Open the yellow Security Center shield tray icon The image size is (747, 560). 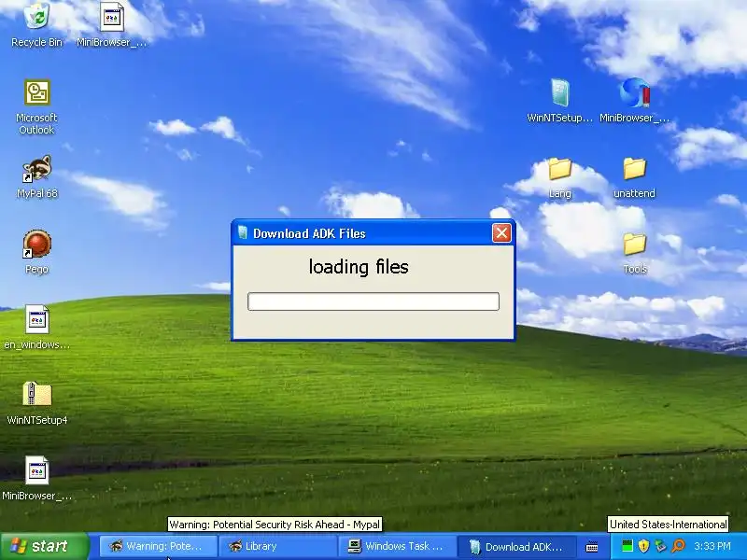click(x=643, y=546)
